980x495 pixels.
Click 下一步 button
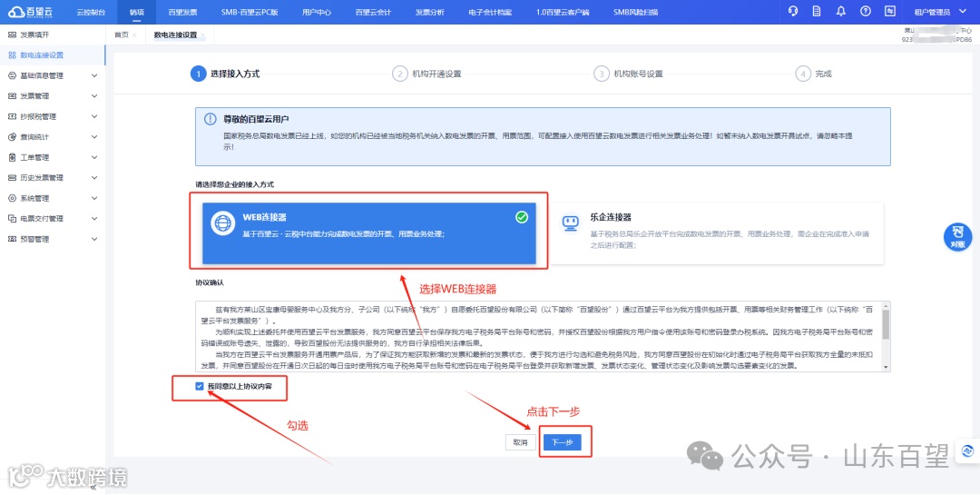click(562, 442)
